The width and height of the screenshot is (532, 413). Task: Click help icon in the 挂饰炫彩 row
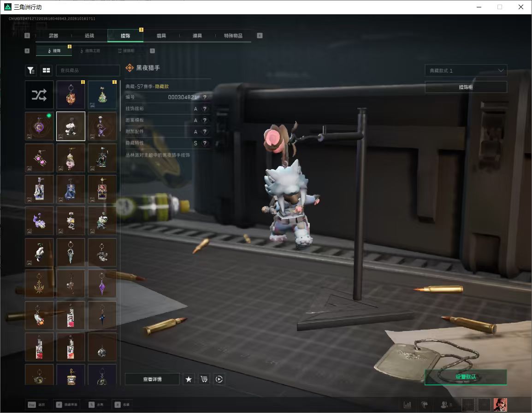click(x=205, y=109)
